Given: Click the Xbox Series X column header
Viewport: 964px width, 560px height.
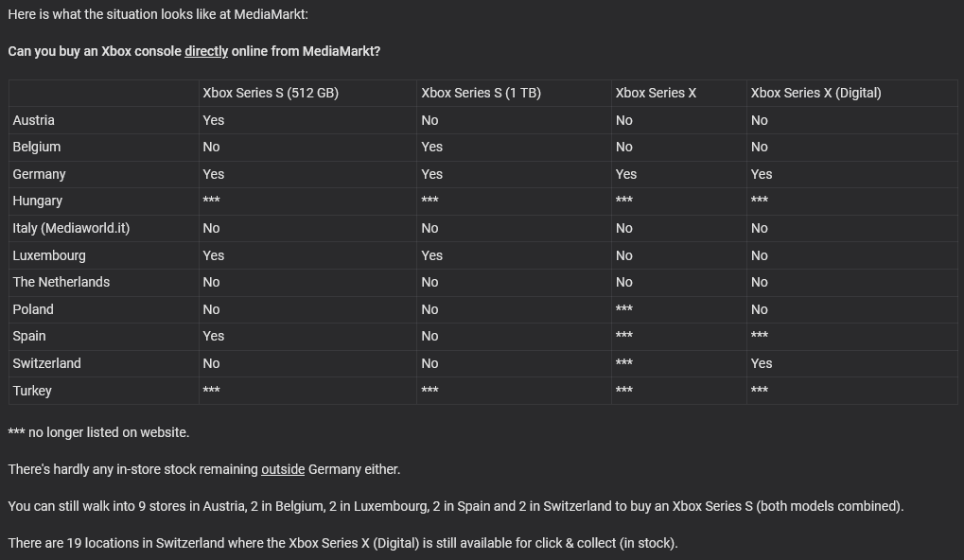Looking at the screenshot, I should coord(656,93).
